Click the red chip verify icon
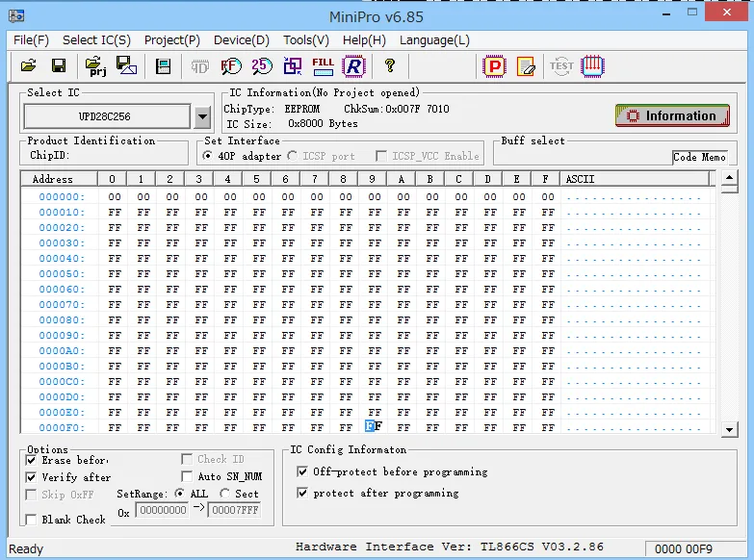The image size is (754, 560). [592, 65]
